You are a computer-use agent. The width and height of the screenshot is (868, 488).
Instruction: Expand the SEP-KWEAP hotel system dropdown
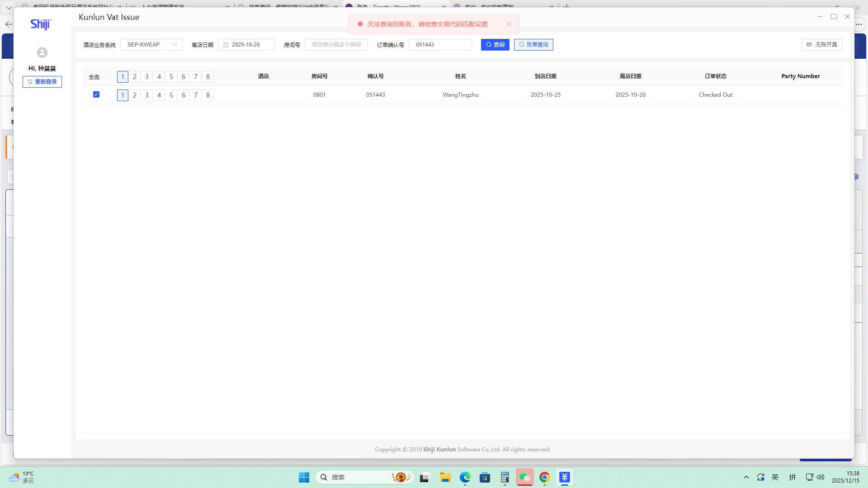click(151, 45)
